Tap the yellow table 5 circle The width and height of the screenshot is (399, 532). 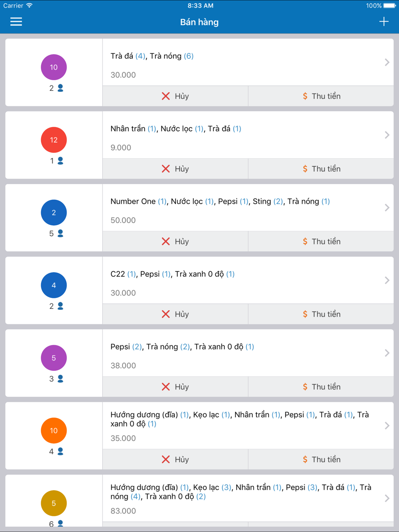coord(54,503)
